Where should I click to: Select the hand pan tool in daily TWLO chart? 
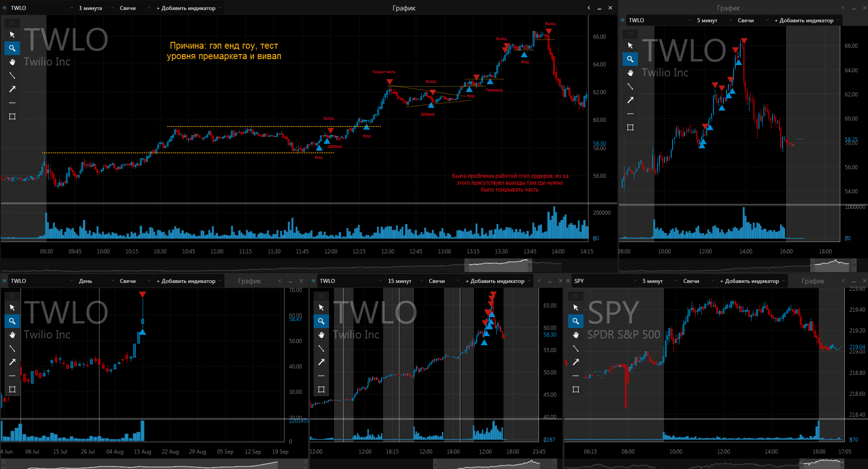click(12, 335)
